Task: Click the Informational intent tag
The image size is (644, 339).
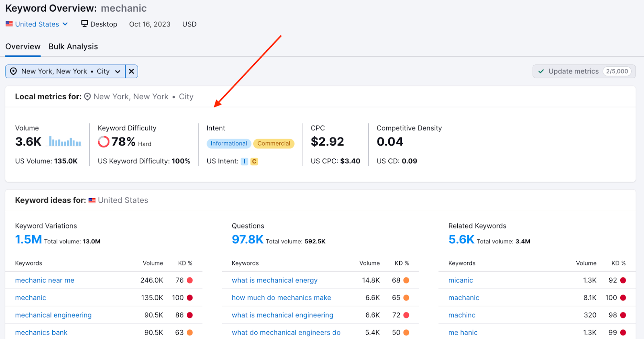Action: (229, 144)
